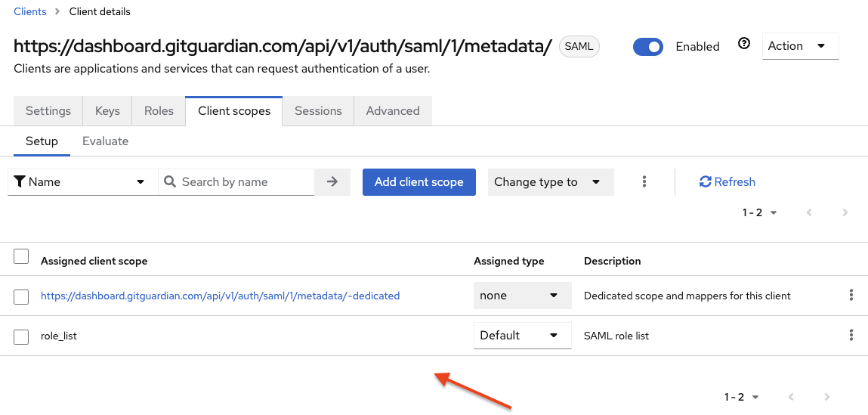
Task: Open the Change type to dropdown
Action: (551, 181)
